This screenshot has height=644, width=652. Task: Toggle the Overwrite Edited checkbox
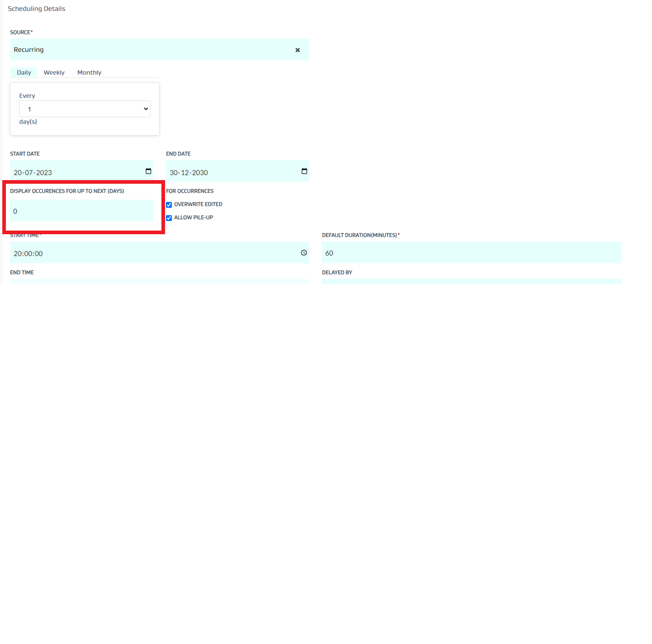(169, 205)
